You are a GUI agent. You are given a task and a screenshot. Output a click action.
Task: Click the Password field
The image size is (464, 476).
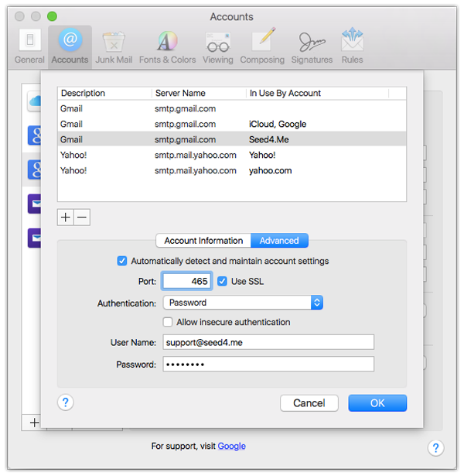tap(268, 364)
